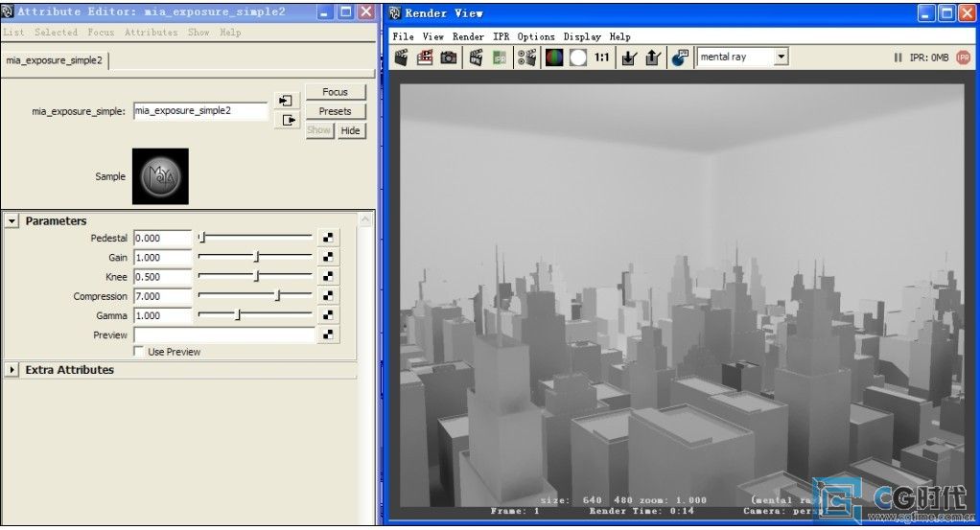Click the Keep Image down-arrow icon
Screen dimensions: 980x530
pos(629,58)
